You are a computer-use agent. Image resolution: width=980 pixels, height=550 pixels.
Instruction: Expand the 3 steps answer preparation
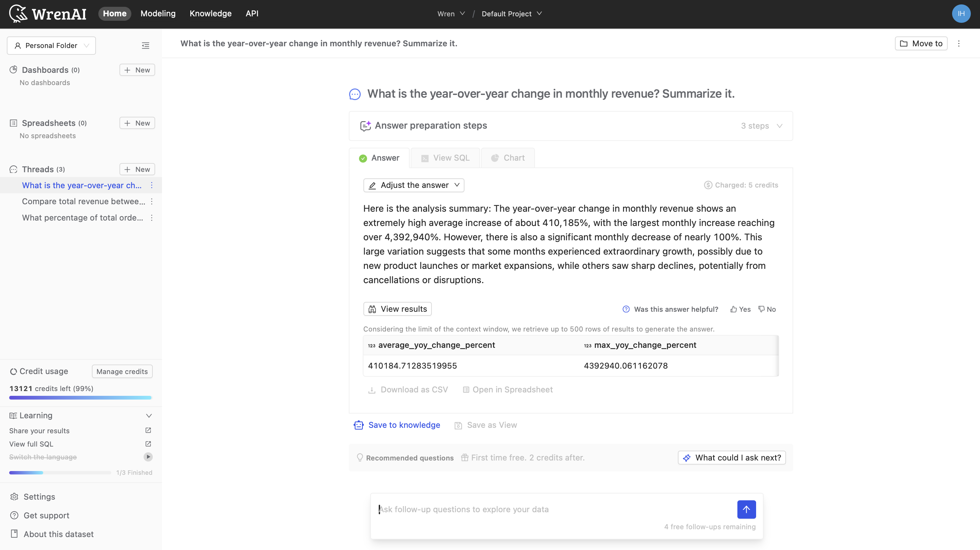(x=761, y=126)
